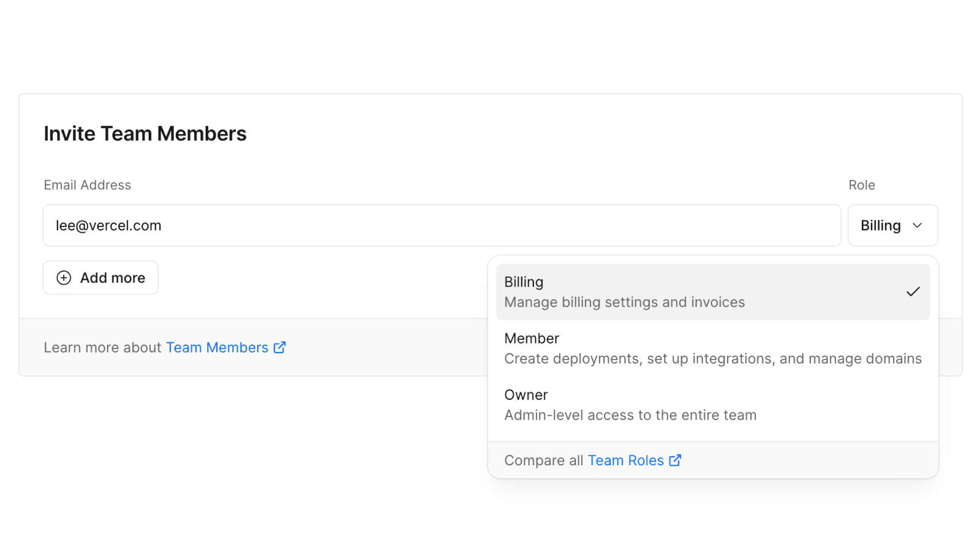The height and width of the screenshot is (551, 980).
Task: Open the Team Members documentation link
Action: [x=217, y=348]
